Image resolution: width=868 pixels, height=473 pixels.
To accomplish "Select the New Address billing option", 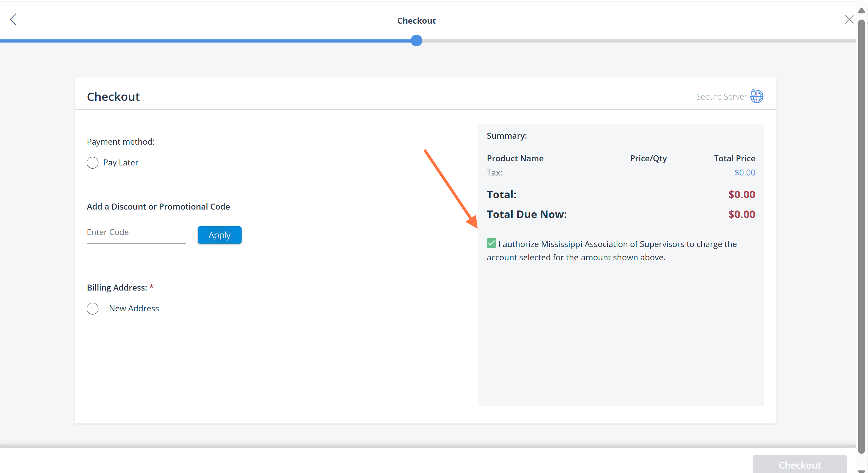I will point(92,309).
